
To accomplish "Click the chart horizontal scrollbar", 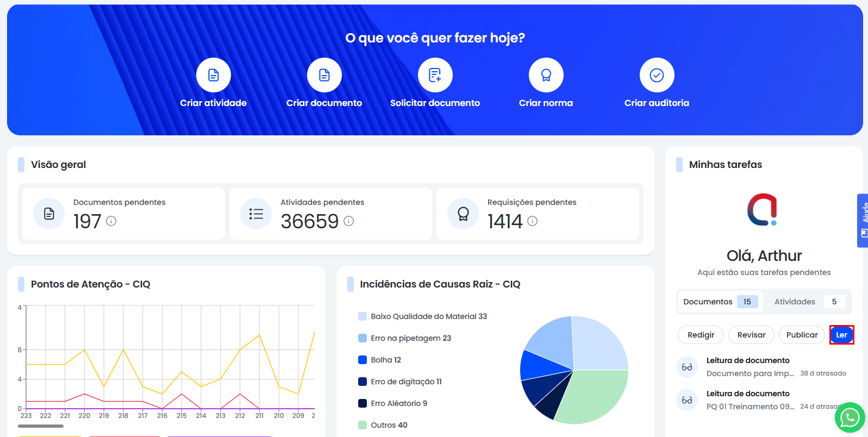I will [41, 426].
